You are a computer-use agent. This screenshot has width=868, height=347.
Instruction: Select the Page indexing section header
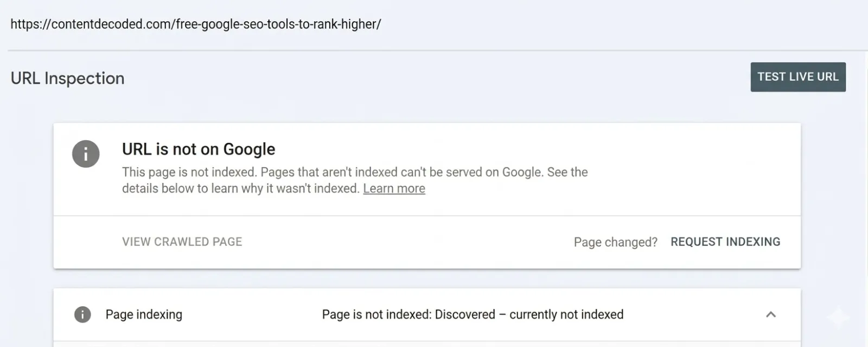(x=144, y=314)
